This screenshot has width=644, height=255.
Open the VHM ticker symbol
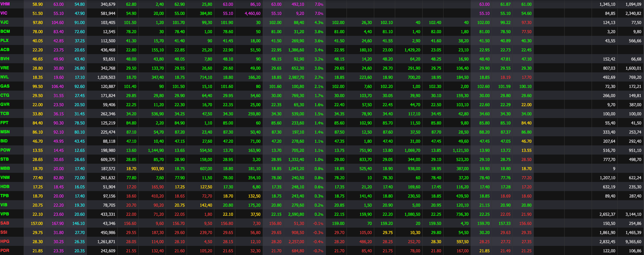(5, 4)
